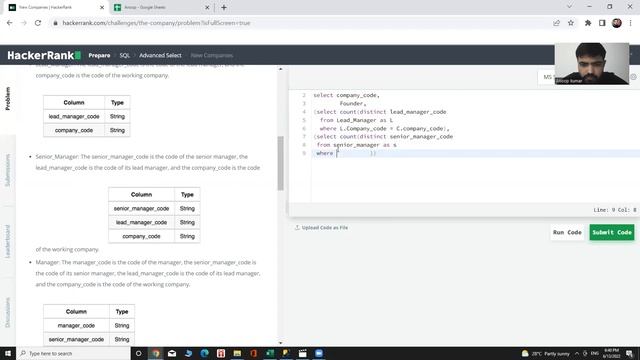The width and height of the screenshot is (640, 360).
Task: Click the taskbar clock and date
Action: 611,353
